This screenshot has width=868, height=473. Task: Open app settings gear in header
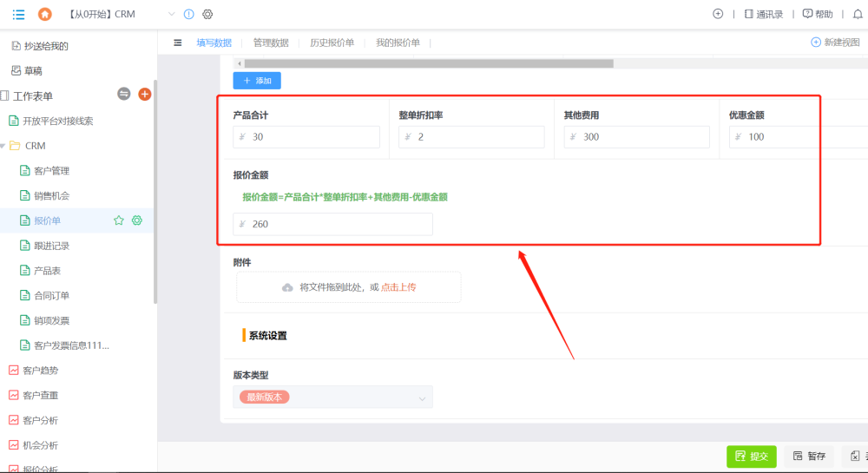tap(207, 15)
